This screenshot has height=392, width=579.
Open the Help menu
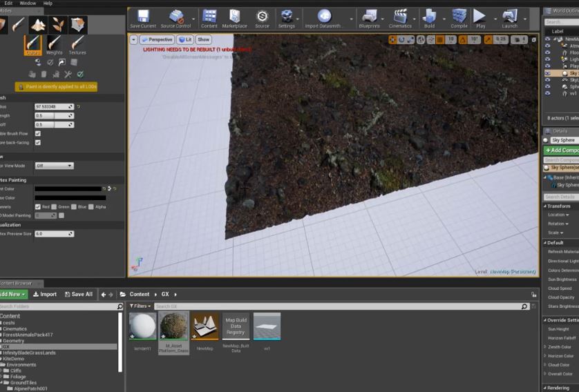48,3
